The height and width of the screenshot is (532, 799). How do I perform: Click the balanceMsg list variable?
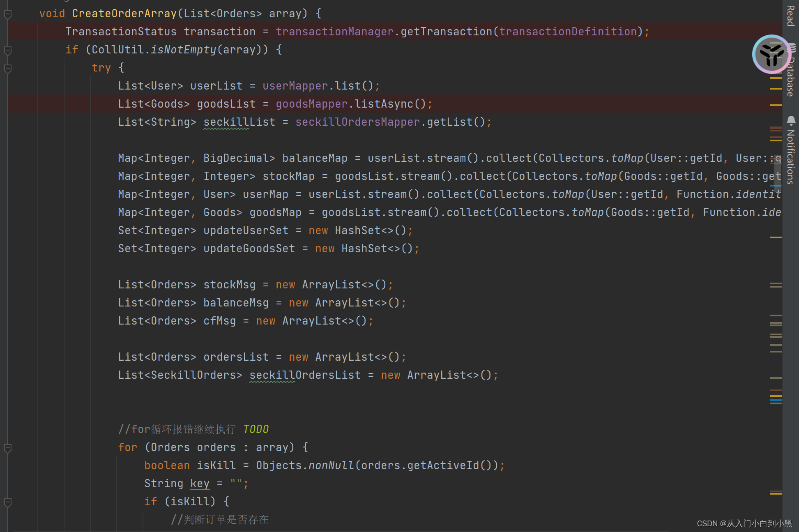(236, 303)
